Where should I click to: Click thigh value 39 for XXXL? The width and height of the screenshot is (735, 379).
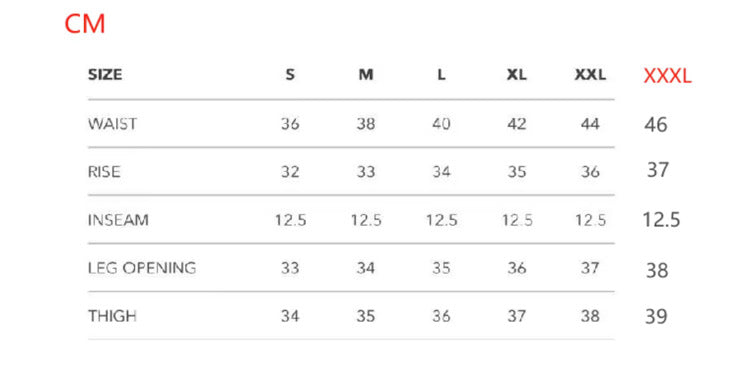click(x=656, y=317)
